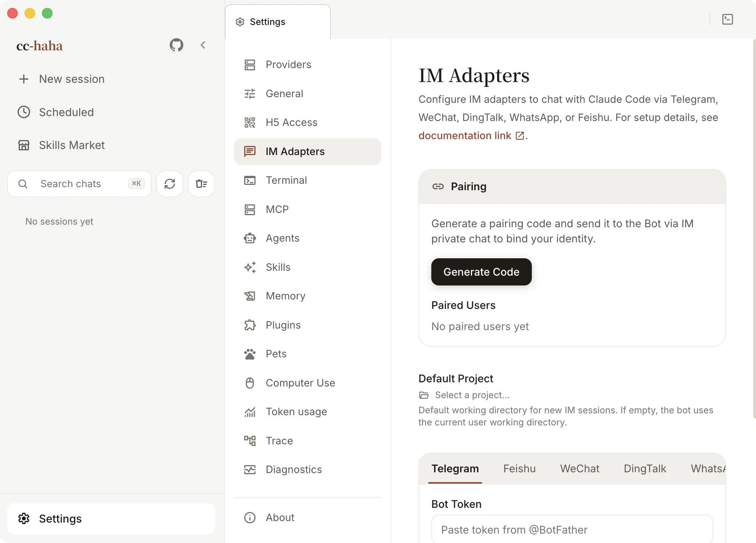Select the IM Adapters section

(x=308, y=152)
